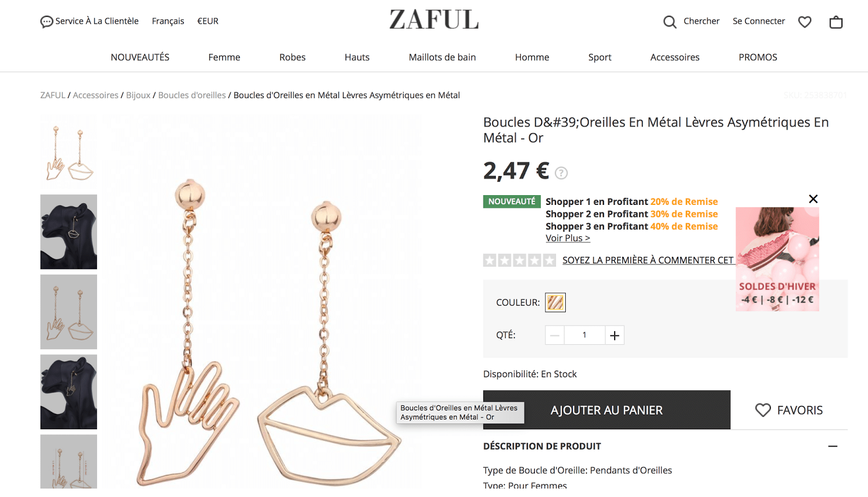Click the quantity input field

584,335
